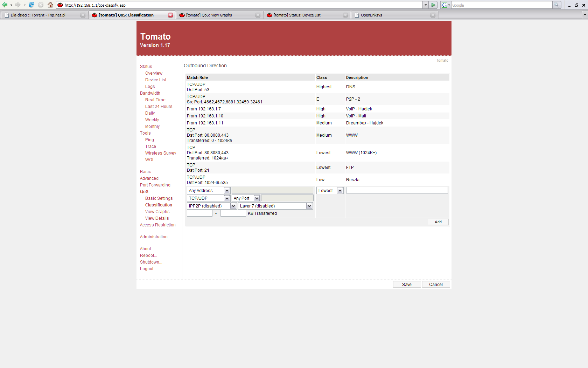Select the VoIP - Hadjek rule row

pos(317,109)
